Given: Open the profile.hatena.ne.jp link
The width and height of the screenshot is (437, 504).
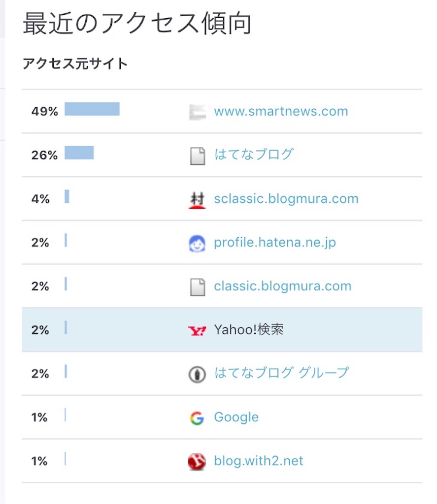Looking at the screenshot, I should [x=275, y=243].
